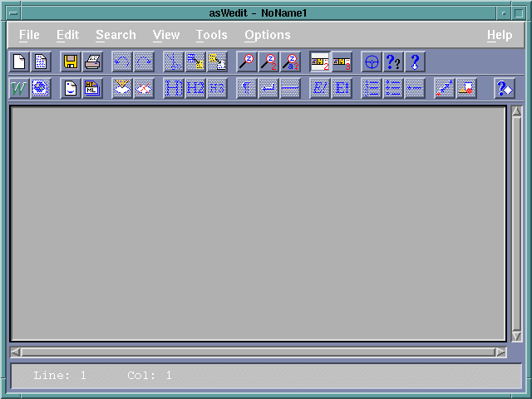The image size is (532, 399).
Task: Click the New document icon
Action: pyautogui.click(x=19, y=62)
